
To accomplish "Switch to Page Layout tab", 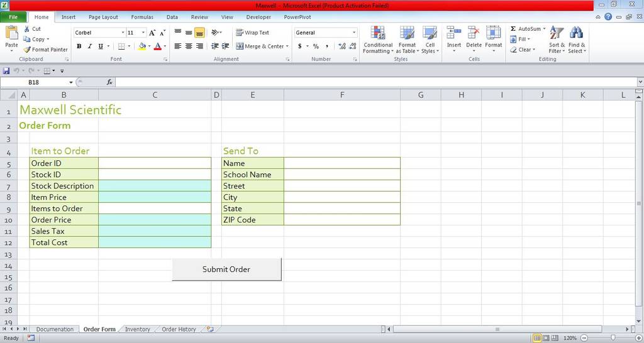I will click(x=103, y=17).
